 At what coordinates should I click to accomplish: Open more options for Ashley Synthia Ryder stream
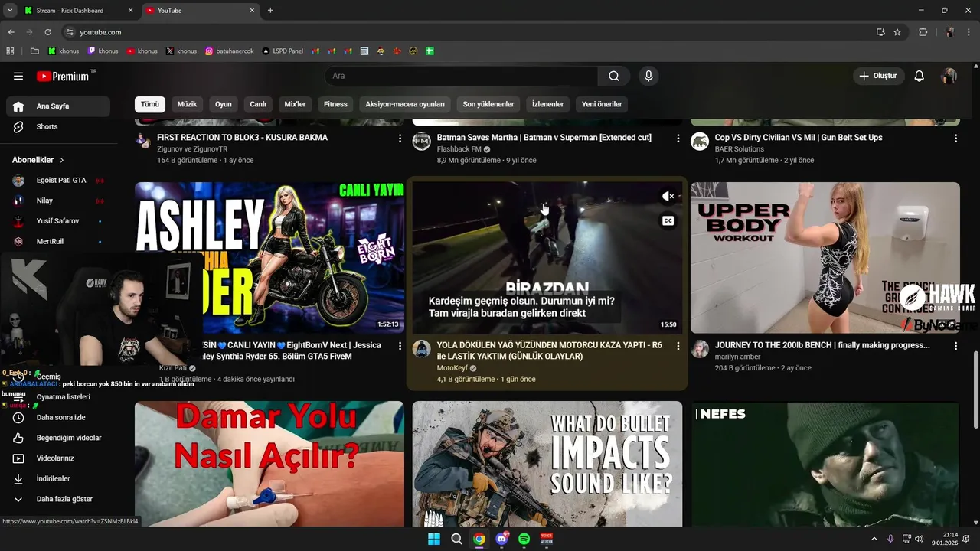point(400,346)
